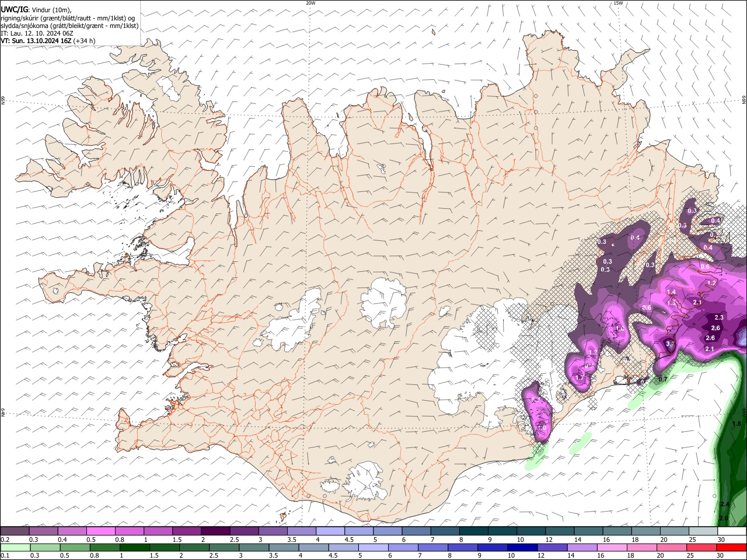Pick the bright pink 0.5 swatch on the purple scale
This screenshot has width=747, height=560.
[x=100, y=531]
